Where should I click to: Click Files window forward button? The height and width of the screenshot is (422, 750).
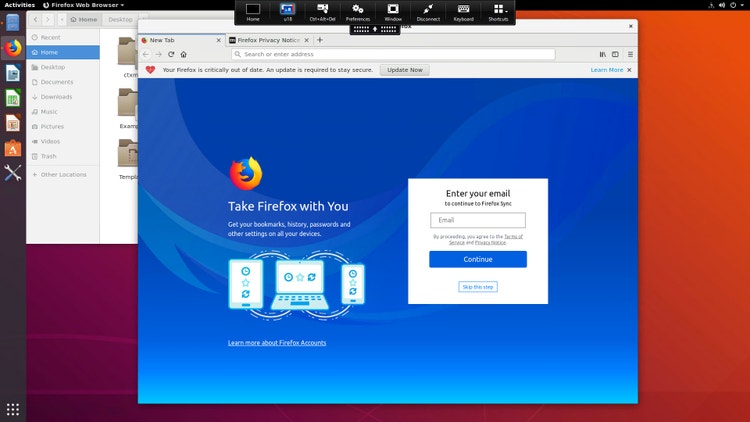[48, 20]
